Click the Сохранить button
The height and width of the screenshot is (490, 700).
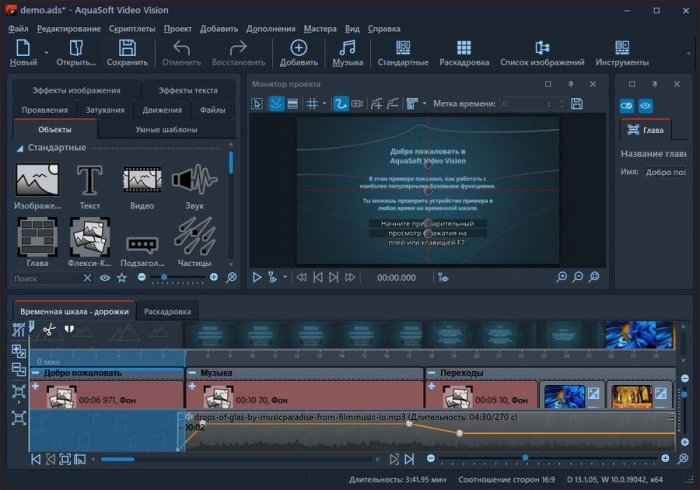coord(127,53)
